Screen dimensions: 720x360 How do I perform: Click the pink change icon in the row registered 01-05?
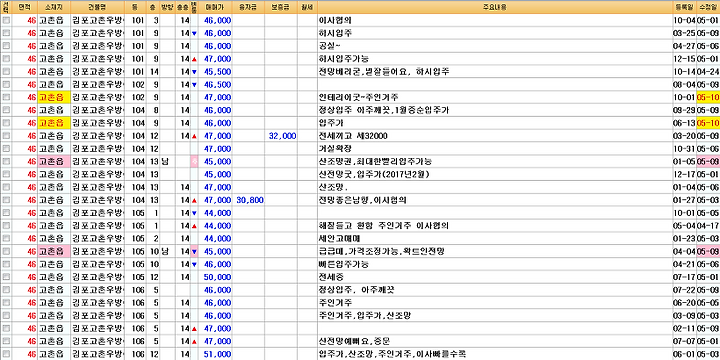[194, 162]
